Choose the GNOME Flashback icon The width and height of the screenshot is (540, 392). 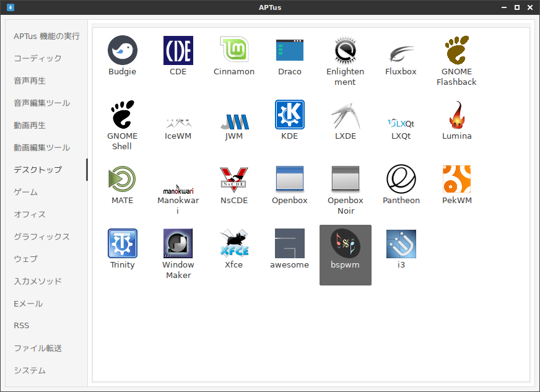point(457,50)
